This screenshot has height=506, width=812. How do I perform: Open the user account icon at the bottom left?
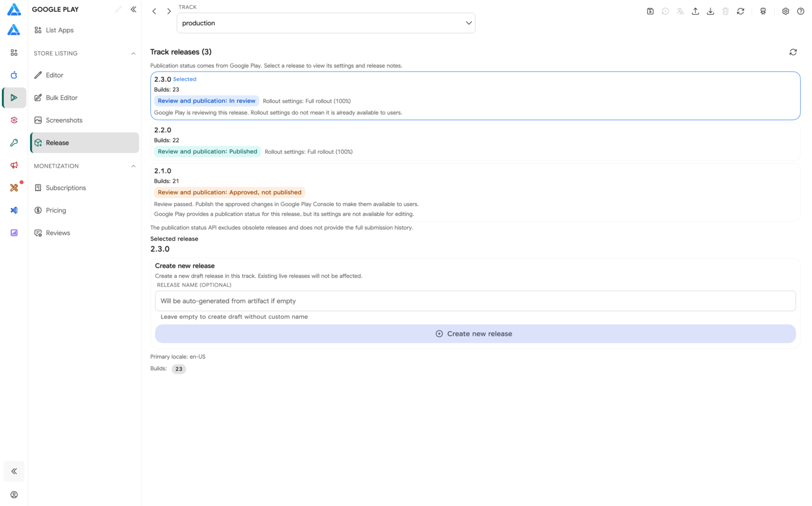(x=14, y=495)
